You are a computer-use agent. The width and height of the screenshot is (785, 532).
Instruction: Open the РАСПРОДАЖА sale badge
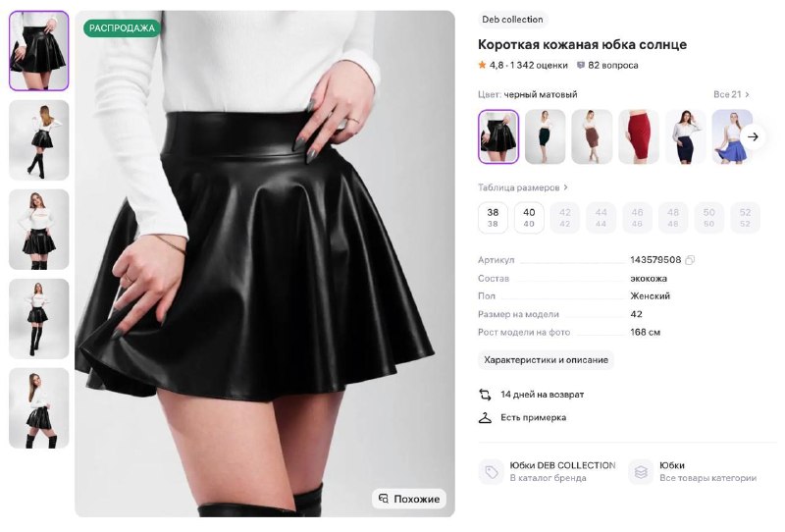[122, 28]
